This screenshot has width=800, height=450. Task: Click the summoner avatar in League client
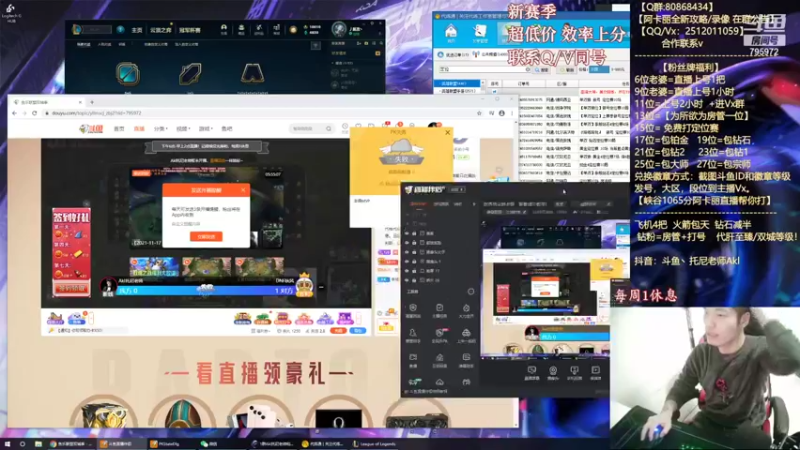339,29
